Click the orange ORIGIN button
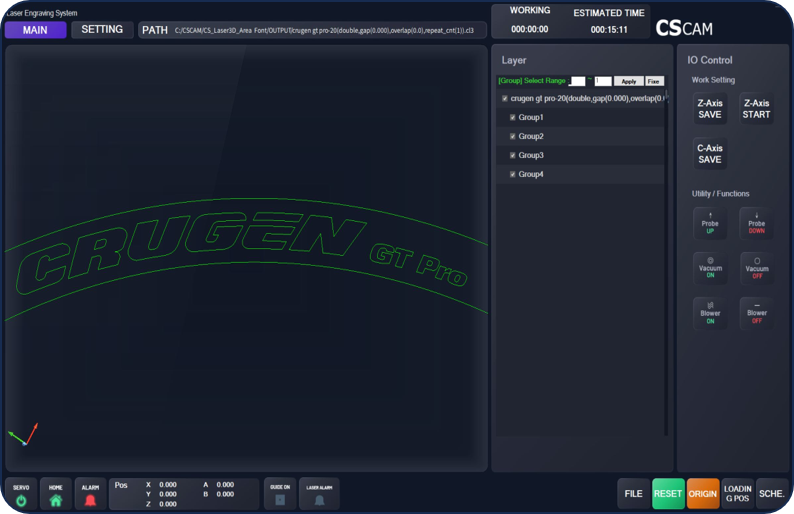Screen dimensions: 794x514 click(x=703, y=494)
